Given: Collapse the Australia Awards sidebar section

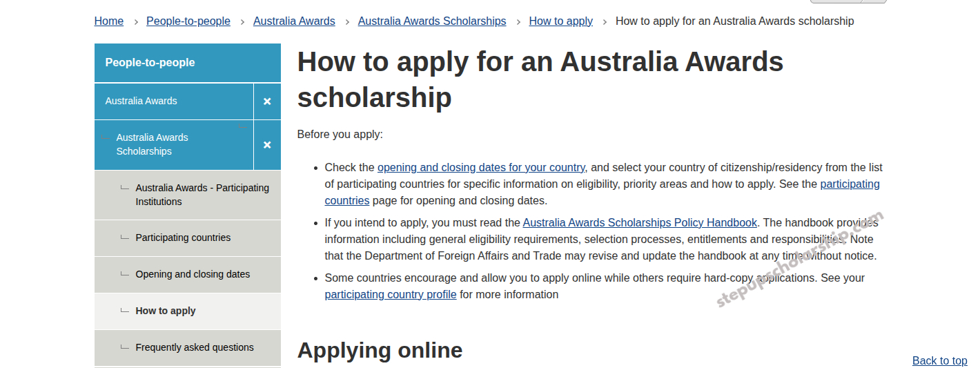Looking at the screenshot, I should [267, 101].
